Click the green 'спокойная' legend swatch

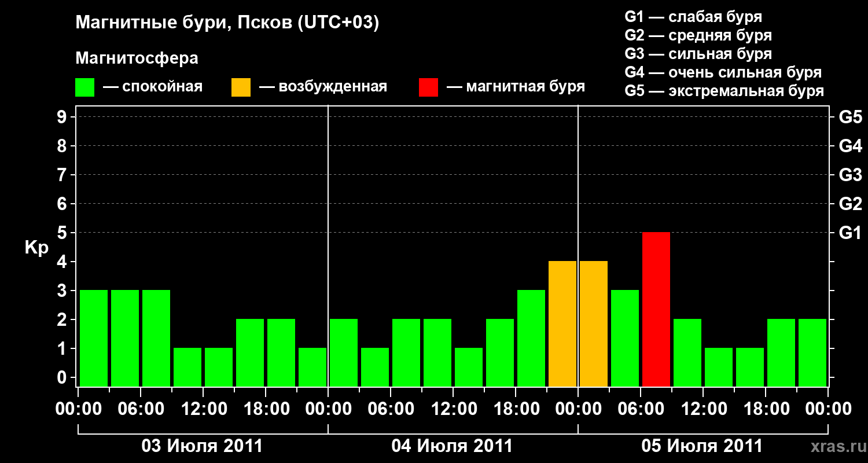click(85, 87)
